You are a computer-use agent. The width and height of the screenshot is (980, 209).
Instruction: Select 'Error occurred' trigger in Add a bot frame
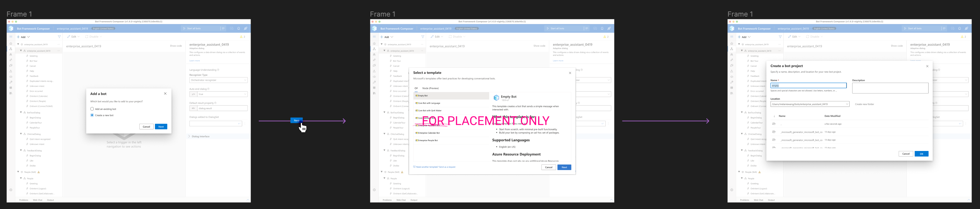point(36,91)
